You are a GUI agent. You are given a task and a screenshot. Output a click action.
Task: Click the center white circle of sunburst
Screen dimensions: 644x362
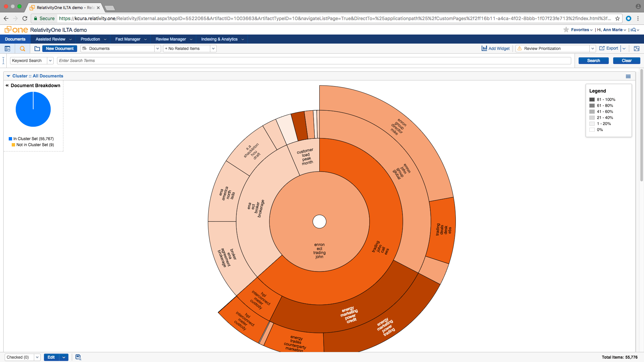point(319,222)
